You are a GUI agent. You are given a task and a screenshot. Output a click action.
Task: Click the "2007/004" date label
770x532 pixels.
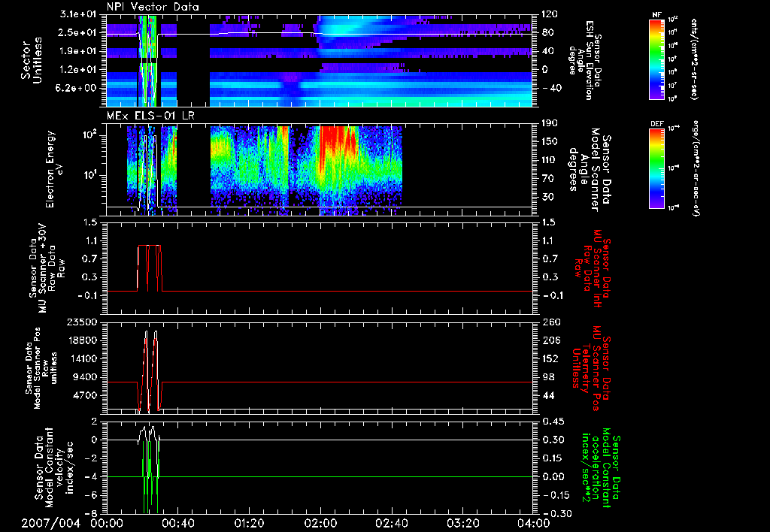[x=50, y=524]
